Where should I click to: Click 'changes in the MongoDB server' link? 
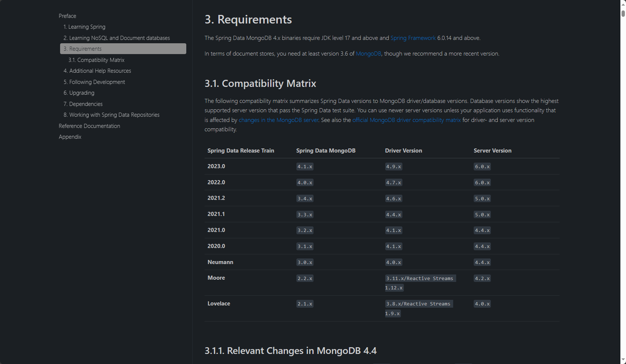point(278,120)
